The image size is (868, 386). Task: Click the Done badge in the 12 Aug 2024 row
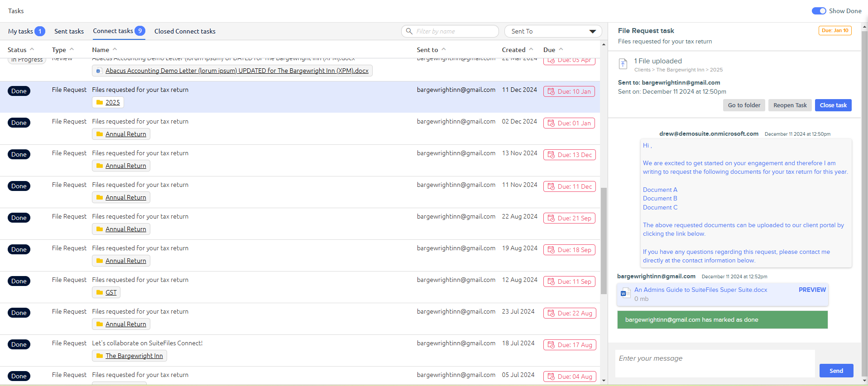[19, 281]
